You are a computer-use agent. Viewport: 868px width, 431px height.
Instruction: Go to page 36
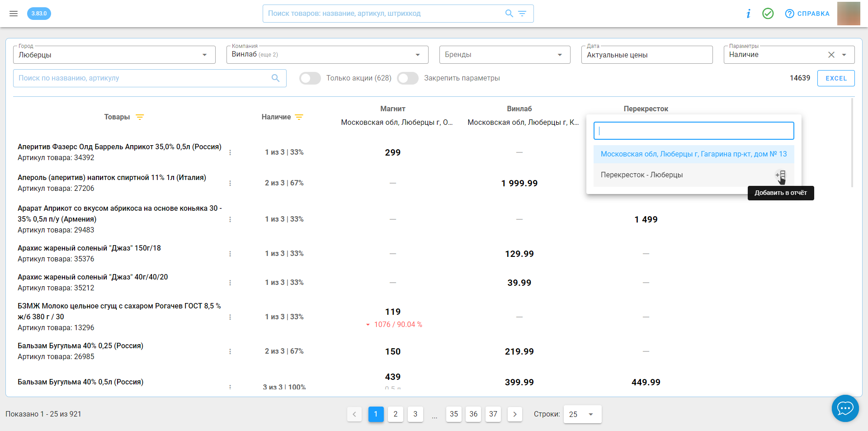(473, 414)
